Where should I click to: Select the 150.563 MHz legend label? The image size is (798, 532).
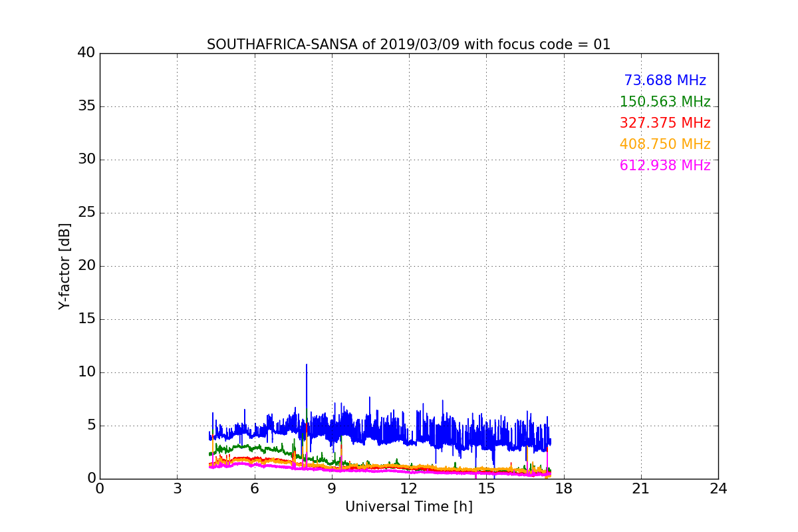point(665,102)
